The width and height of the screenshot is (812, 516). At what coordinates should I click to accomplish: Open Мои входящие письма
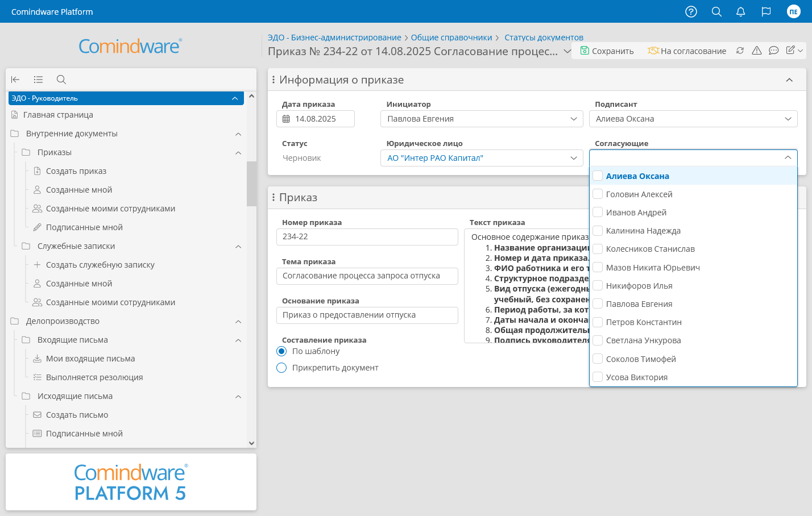[x=90, y=359]
